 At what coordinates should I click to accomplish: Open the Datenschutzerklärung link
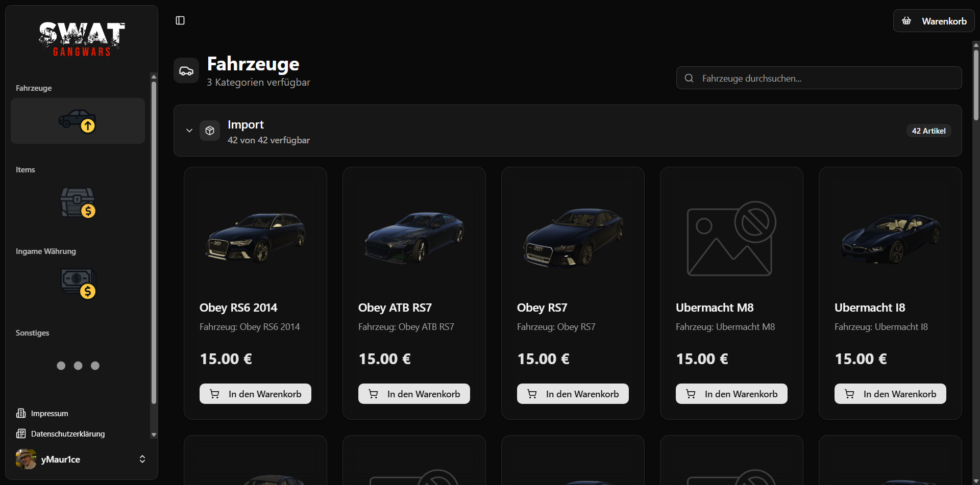pyautogui.click(x=67, y=433)
